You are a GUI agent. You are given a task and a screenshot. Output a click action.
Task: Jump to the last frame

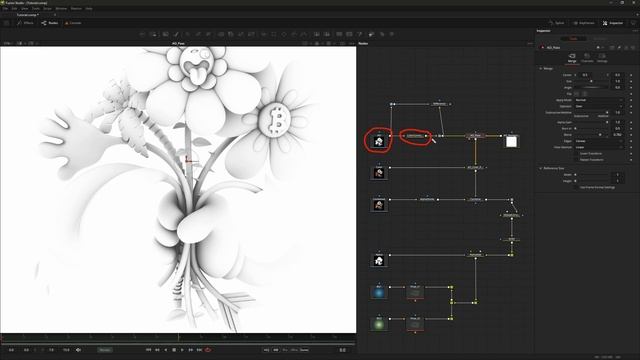pos(199,350)
